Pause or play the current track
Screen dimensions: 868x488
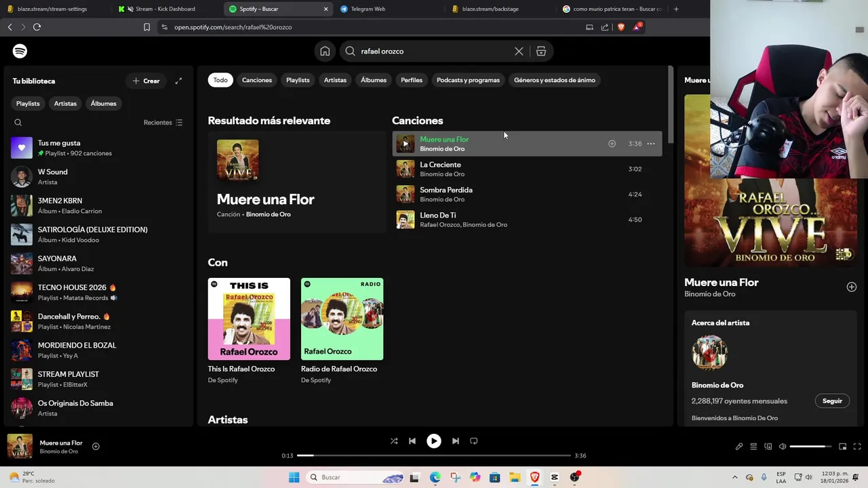coord(433,441)
